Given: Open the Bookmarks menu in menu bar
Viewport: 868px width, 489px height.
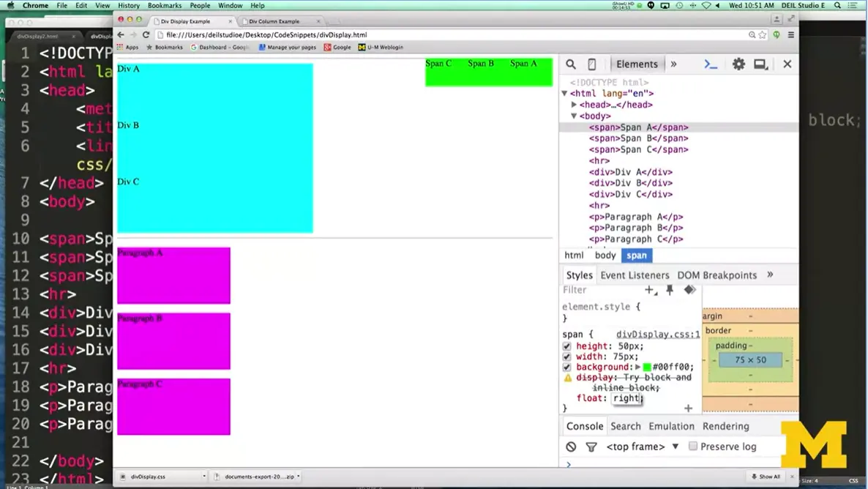Looking at the screenshot, I should pyautogui.click(x=164, y=5).
